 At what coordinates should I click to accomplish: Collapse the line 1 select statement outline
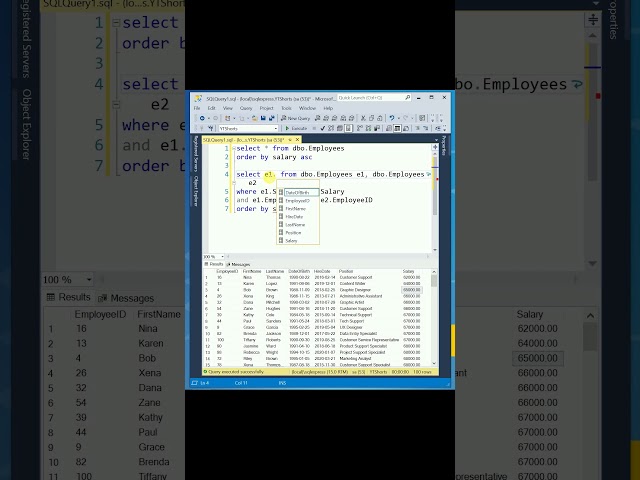(x=233, y=148)
